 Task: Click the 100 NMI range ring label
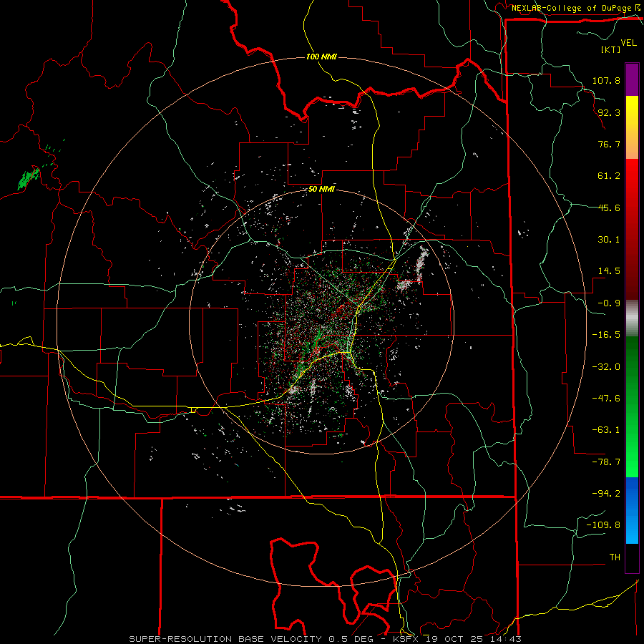tap(321, 57)
